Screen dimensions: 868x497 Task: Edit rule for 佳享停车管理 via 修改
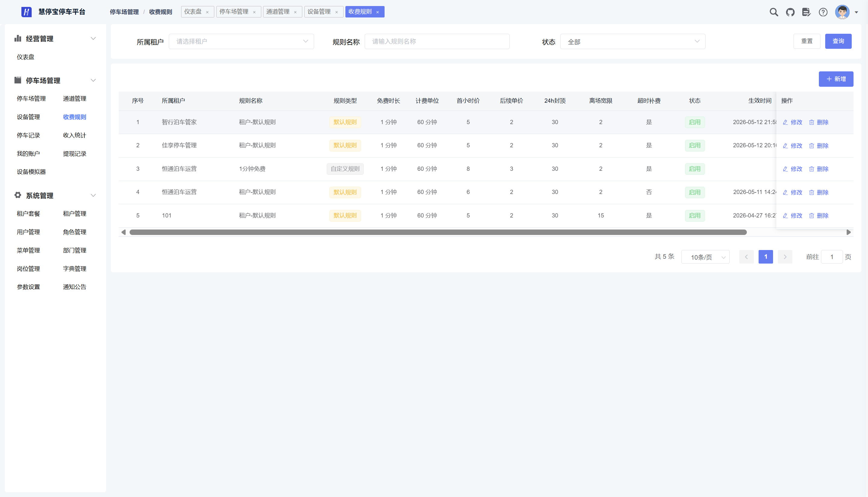point(793,146)
